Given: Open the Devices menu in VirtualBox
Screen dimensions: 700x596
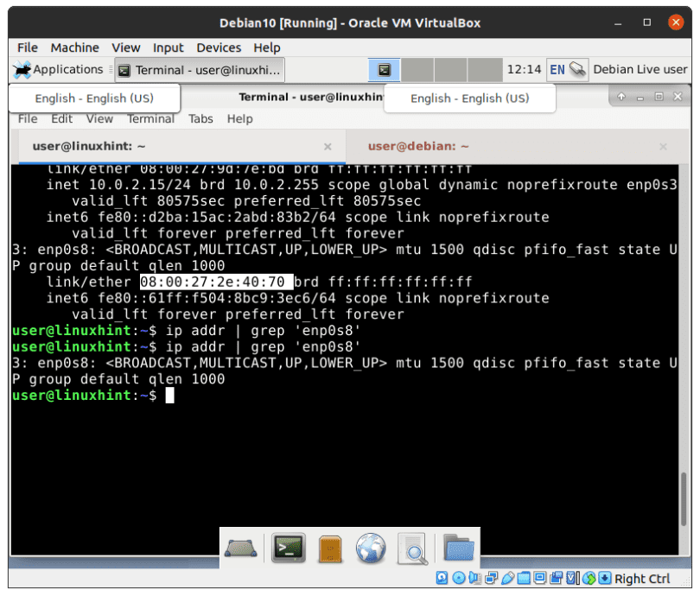Looking at the screenshot, I should click(219, 48).
